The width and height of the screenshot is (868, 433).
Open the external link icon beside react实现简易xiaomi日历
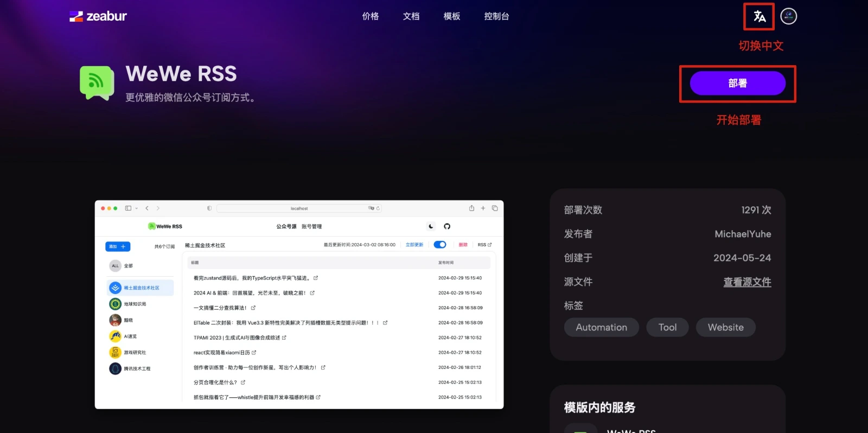point(254,353)
